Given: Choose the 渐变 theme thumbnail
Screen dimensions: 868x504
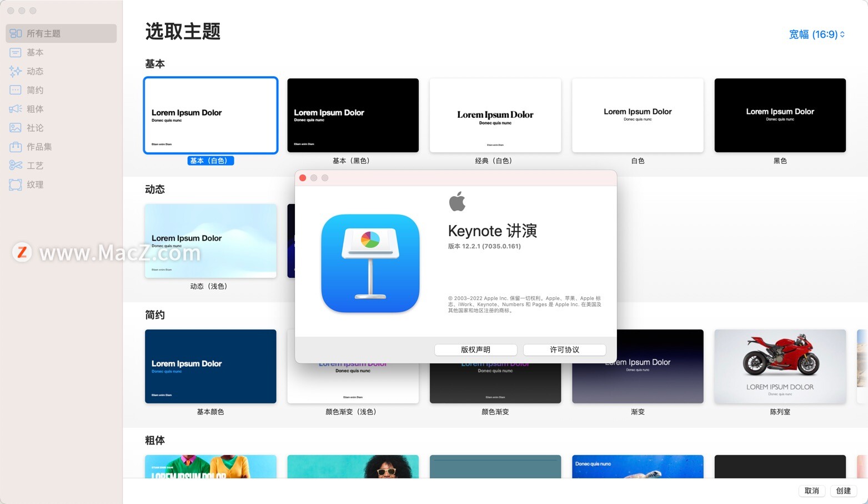Looking at the screenshot, I should point(637,366).
